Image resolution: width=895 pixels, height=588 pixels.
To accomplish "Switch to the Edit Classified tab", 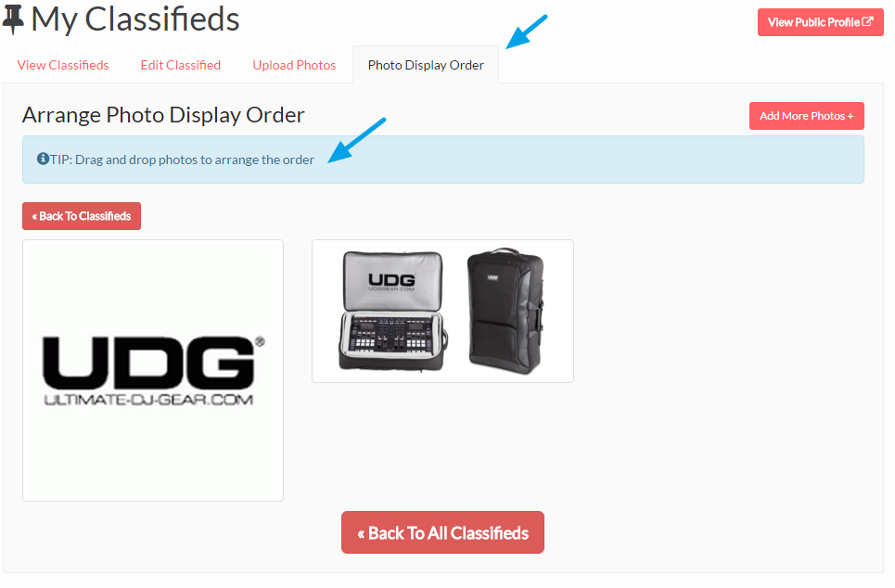I will 180,65.
